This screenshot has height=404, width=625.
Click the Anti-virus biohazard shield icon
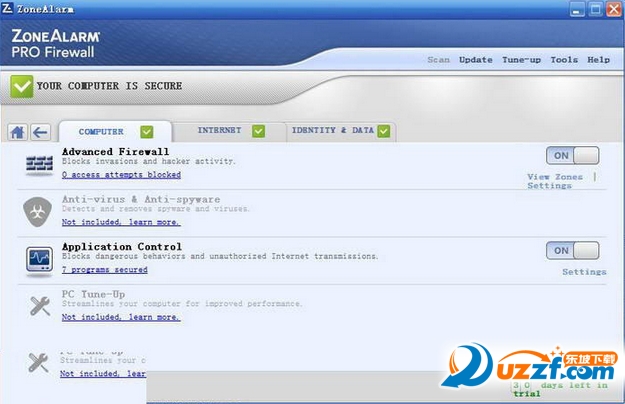37,212
